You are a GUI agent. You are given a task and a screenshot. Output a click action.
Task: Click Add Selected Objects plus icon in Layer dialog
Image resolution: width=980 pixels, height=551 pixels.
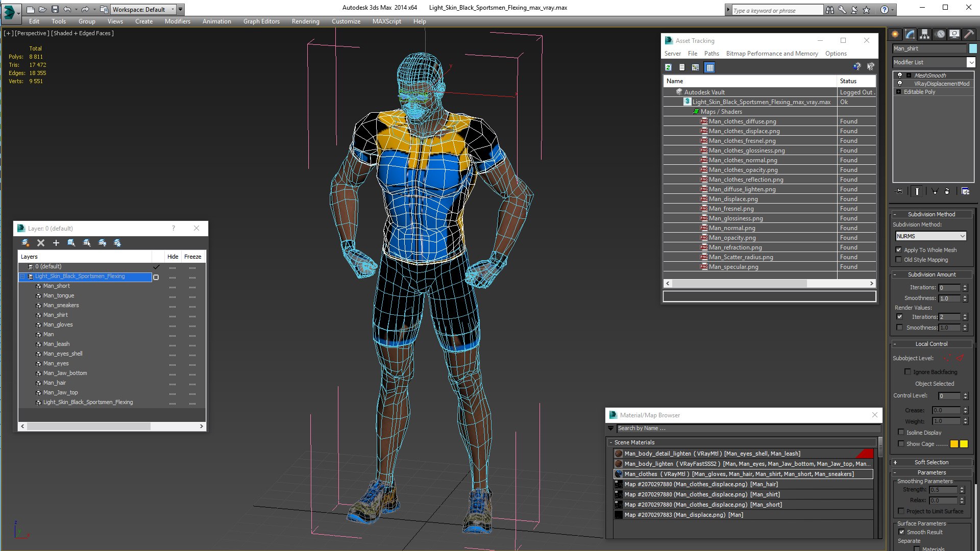tap(56, 243)
